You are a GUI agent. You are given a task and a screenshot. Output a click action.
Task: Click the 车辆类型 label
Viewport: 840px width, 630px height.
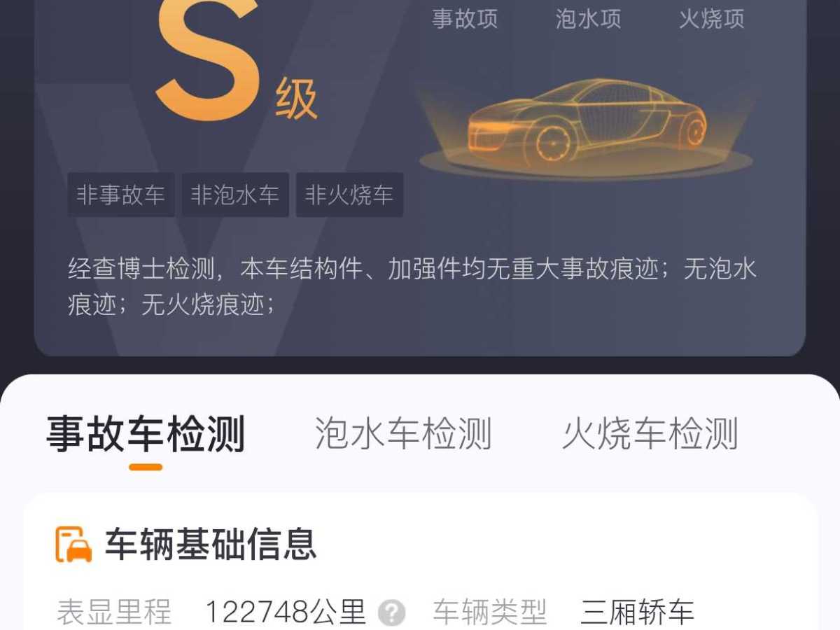pos(489,612)
